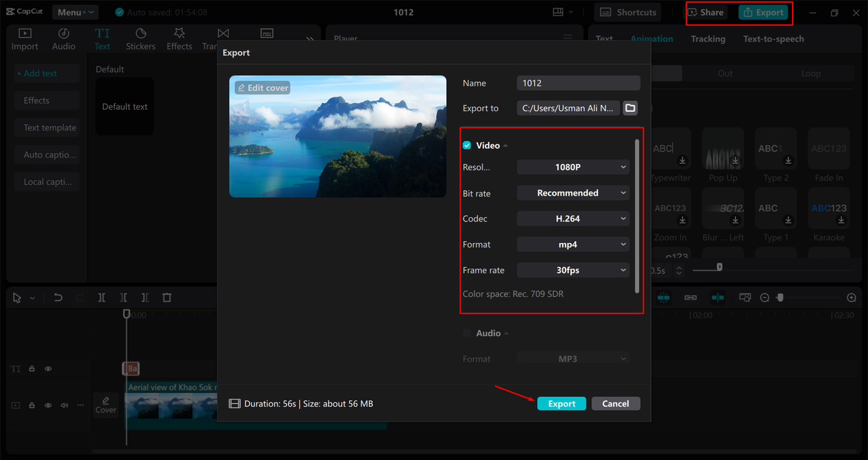Click the Shortcuts button
This screenshot has height=460, width=868.
pyautogui.click(x=628, y=12)
